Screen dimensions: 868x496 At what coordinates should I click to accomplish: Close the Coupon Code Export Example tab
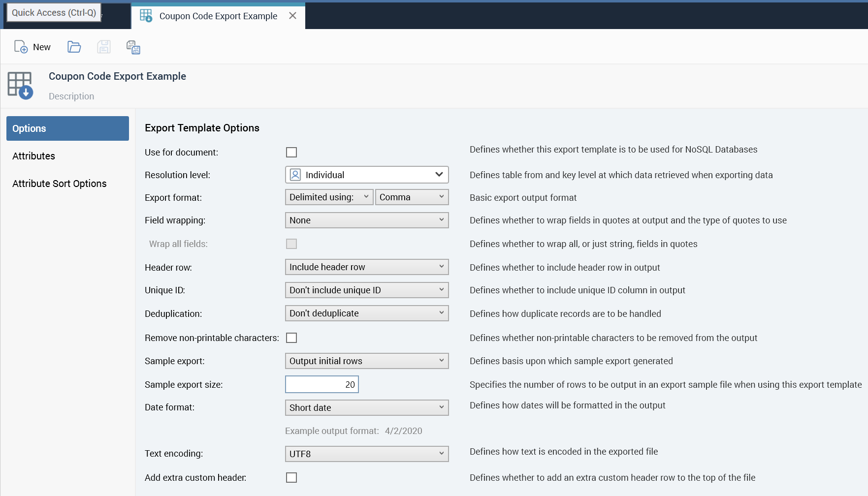(292, 16)
